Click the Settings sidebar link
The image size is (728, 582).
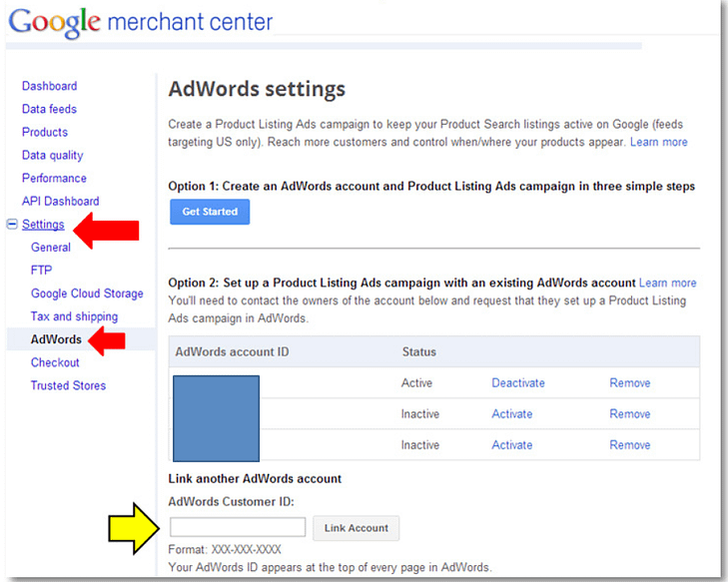click(x=43, y=225)
